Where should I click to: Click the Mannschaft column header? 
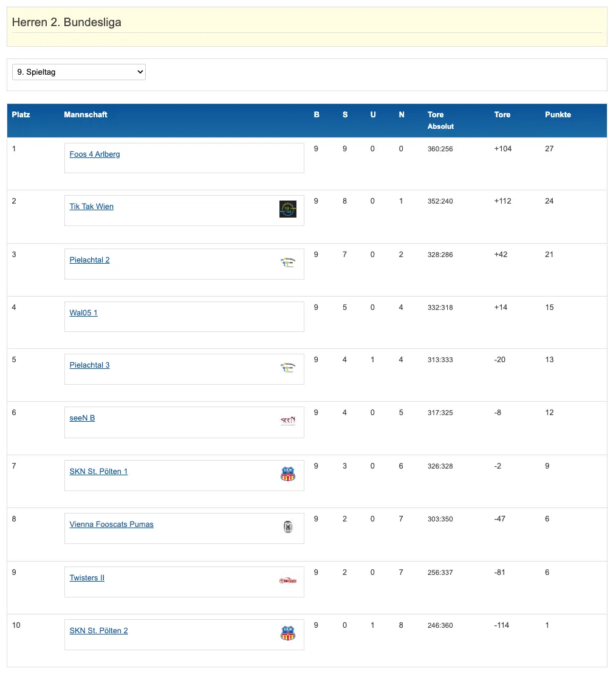[86, 115]
